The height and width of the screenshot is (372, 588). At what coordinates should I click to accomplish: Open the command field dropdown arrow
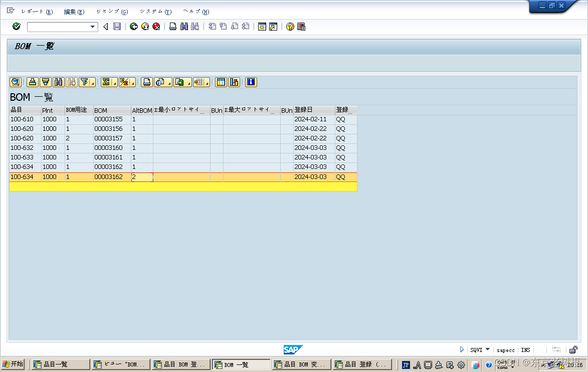[93, 27]
